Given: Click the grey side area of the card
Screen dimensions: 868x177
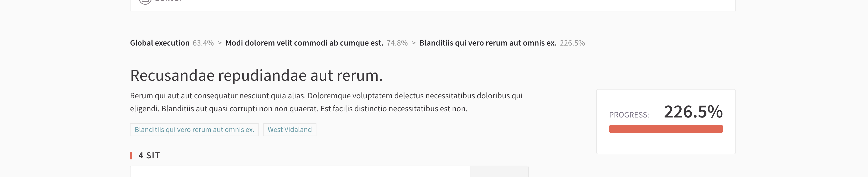Looking at the screenshot, I should [x=499, y=172].
